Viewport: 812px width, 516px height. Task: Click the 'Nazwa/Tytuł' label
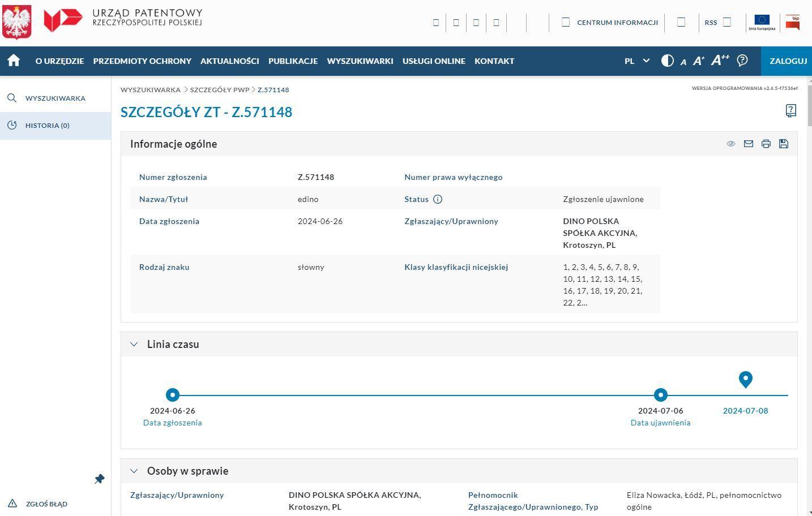(x=164, y=199)
